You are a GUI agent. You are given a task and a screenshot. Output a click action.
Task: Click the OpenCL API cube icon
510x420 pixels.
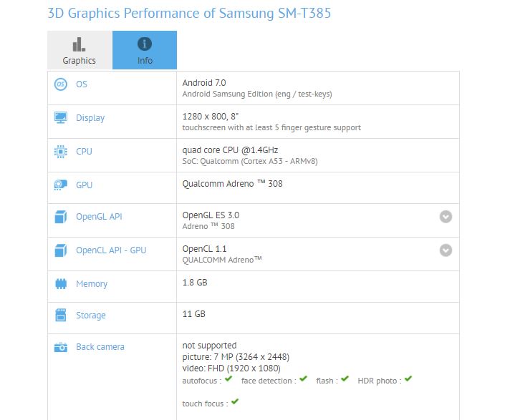[60, 250]
